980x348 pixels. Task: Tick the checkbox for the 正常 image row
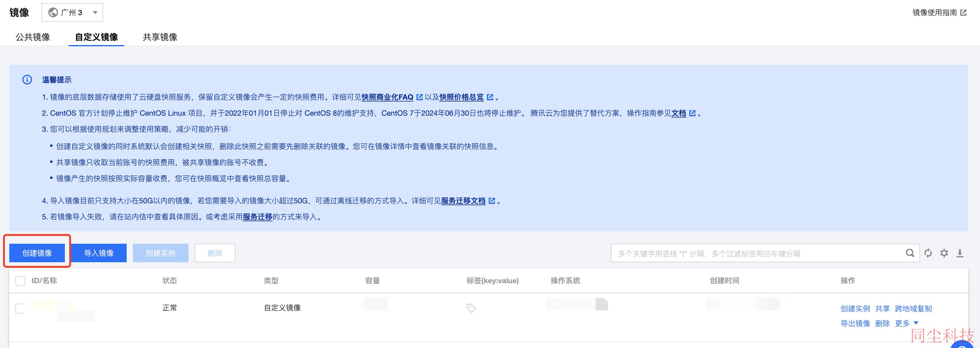[x=20, y=308]
